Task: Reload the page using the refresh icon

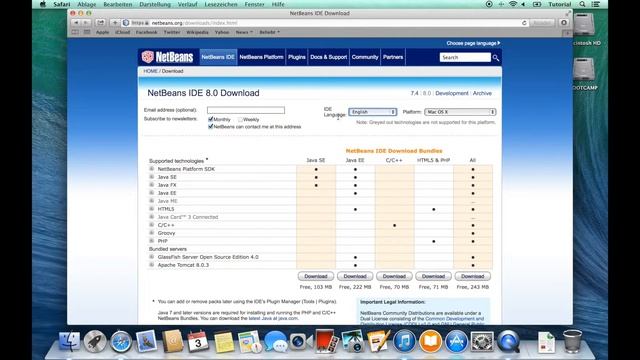Action: tap(524, 23)
